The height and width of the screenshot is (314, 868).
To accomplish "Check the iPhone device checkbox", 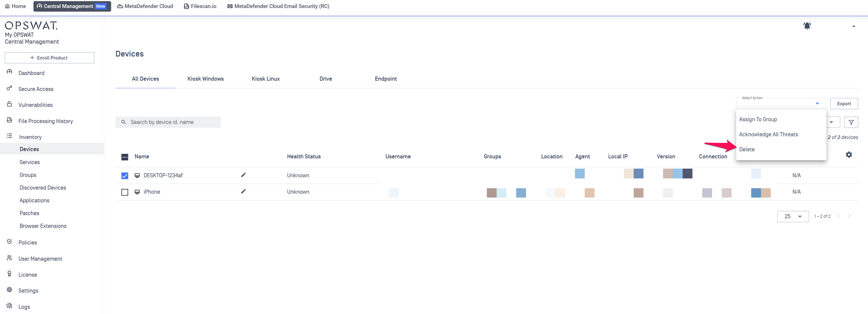I will pos(125,192).
